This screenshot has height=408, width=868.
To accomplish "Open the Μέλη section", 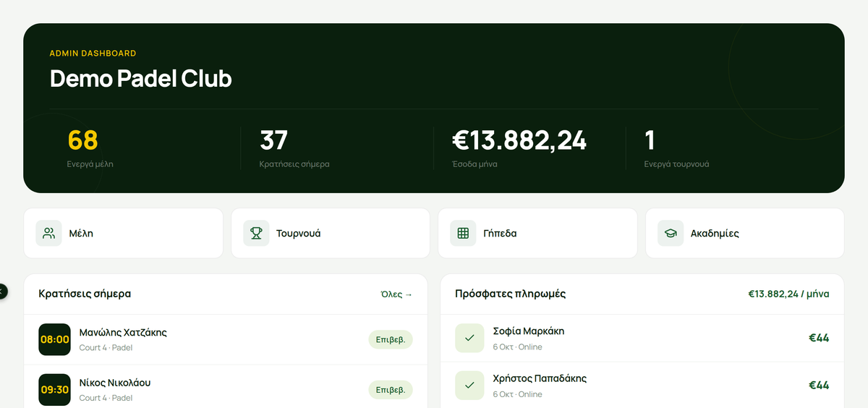I will coord(124,233).
